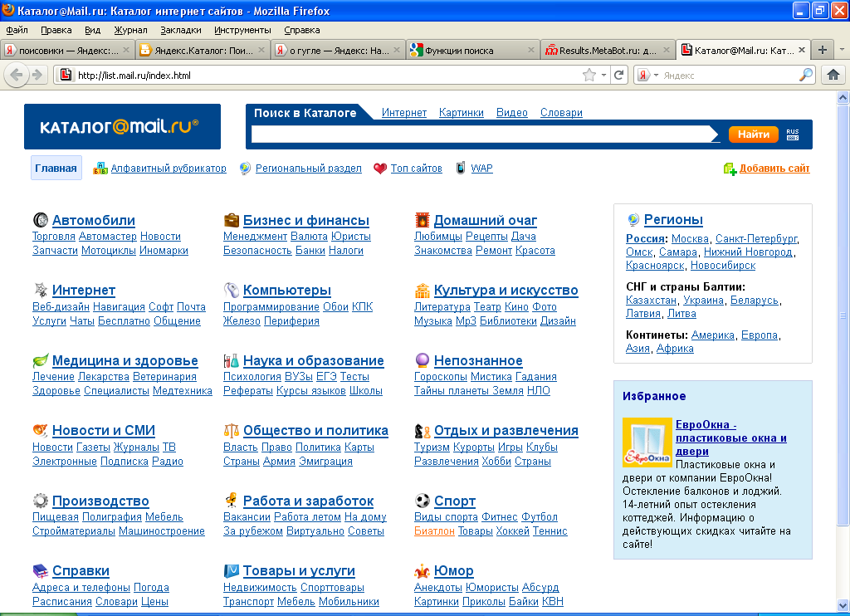This screenshot has height=616, width=850.
Task: Open the Главная navigation tab
Action: coord(56,168)
